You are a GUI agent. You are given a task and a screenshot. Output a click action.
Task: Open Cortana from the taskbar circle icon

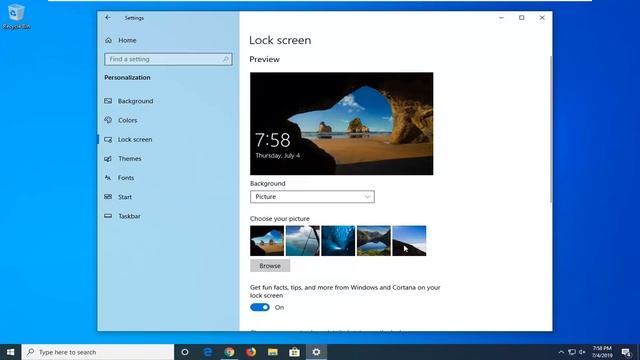coord(185,352)
